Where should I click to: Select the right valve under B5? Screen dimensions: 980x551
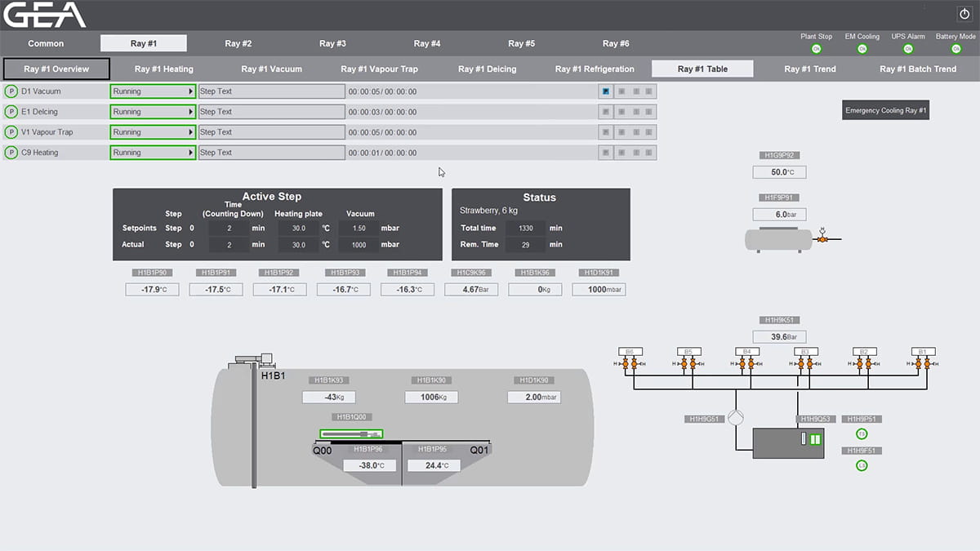(693, 363)
